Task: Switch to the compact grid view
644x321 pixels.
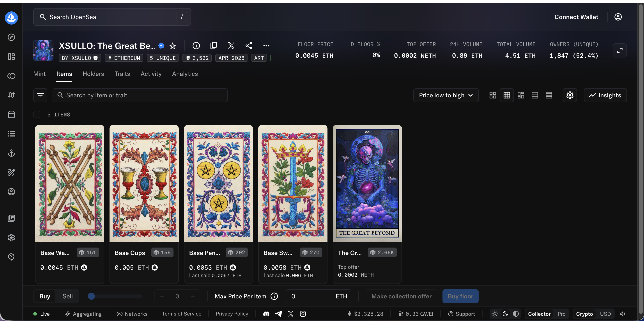Action: (507, 95)
